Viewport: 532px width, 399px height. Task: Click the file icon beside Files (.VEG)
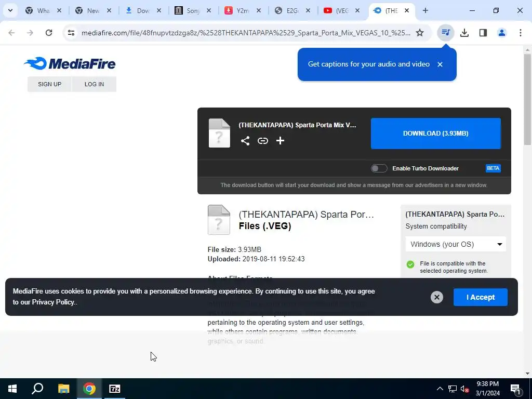click(219, 220)
